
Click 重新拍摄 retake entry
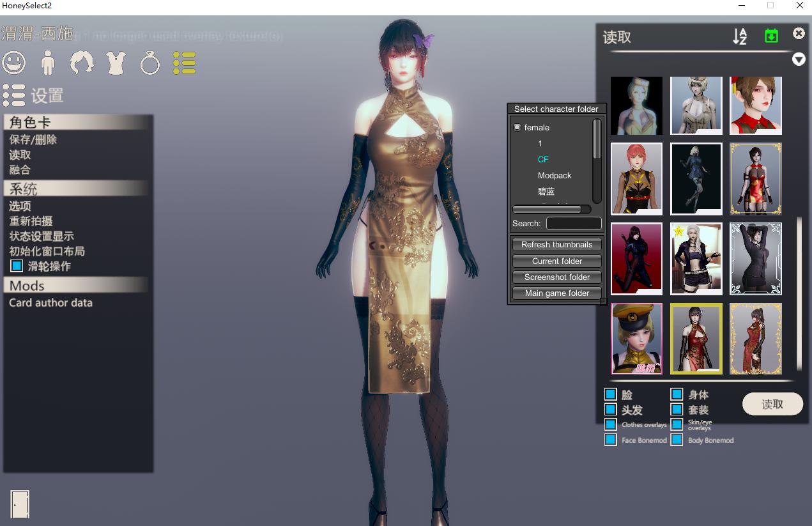[31, 221]
